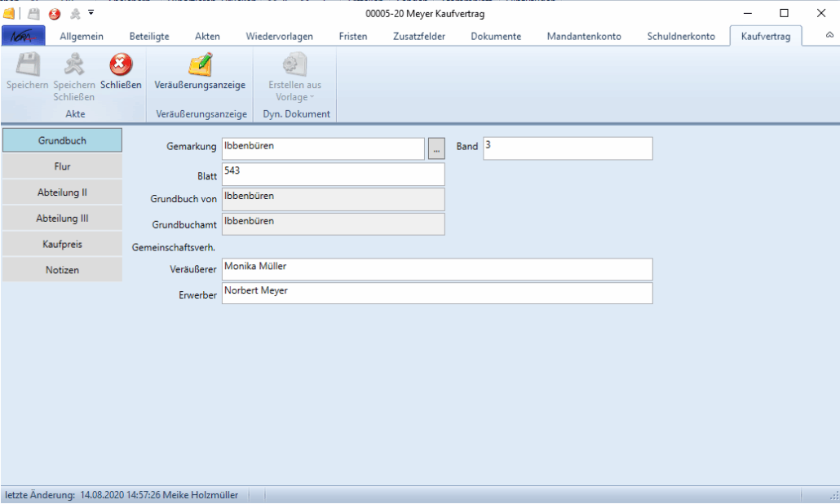Click the Veräußerer field with Monika Müller

pos(436,269)
